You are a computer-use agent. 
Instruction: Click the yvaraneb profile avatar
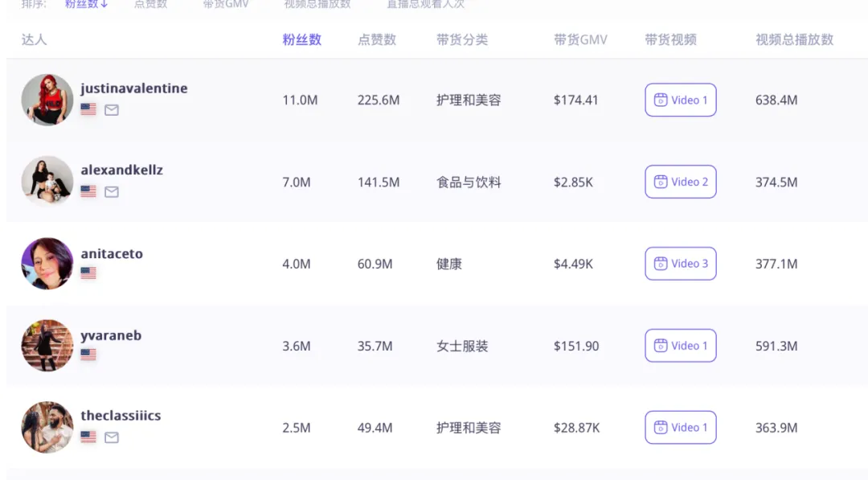click(47, 346)
